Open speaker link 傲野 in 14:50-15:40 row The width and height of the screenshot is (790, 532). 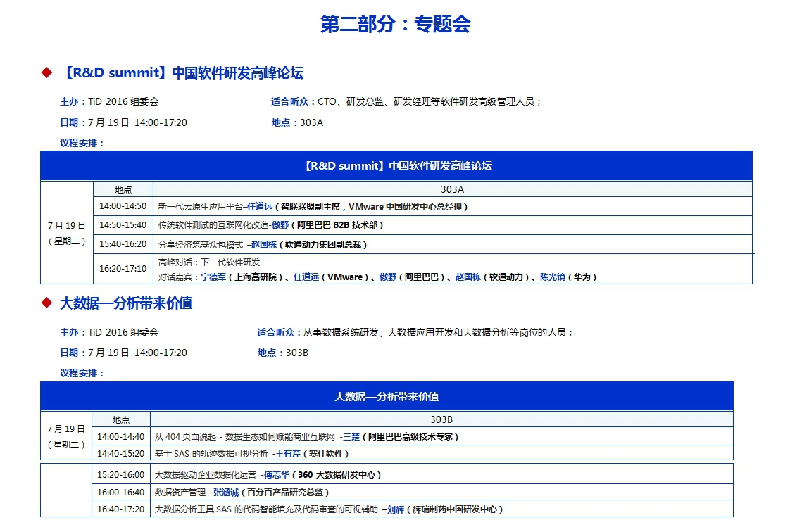point(280,226)
